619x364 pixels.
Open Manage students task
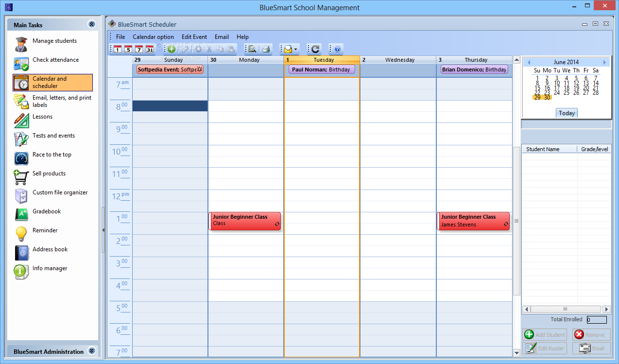52,44
